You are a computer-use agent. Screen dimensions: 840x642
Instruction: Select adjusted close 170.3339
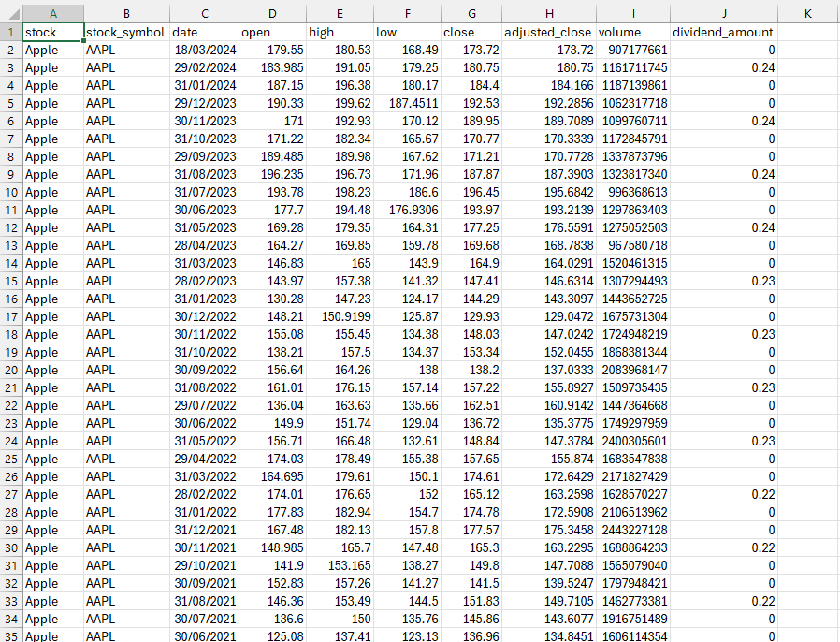pos(549,139)
